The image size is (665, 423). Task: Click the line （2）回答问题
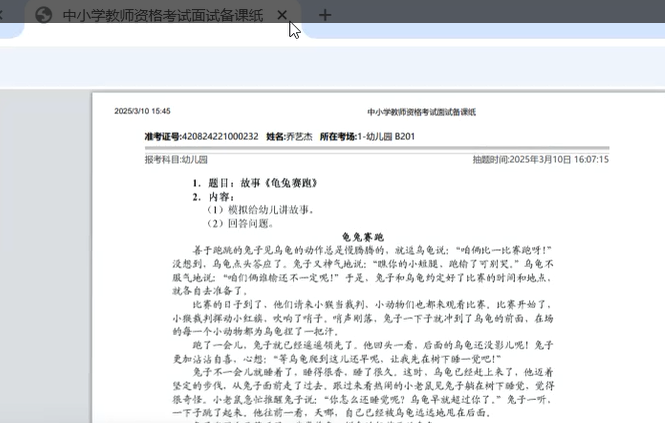239,224
